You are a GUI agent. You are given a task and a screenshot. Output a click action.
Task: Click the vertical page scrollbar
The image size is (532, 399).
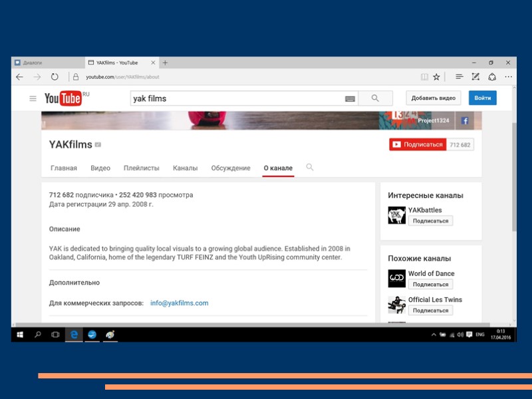(514, 176)
